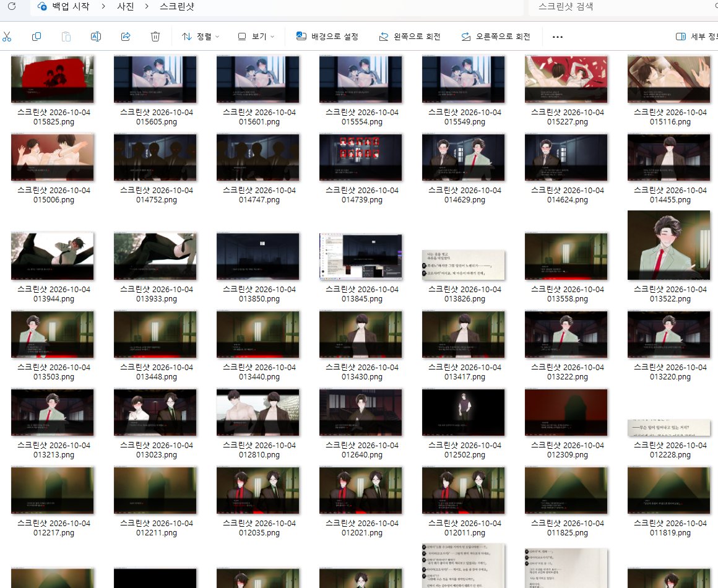This screenshot has width=718, height=588.
Task: Click file name 스크린샷 2026-10-04 013448.png
Action: coord(156,372)
